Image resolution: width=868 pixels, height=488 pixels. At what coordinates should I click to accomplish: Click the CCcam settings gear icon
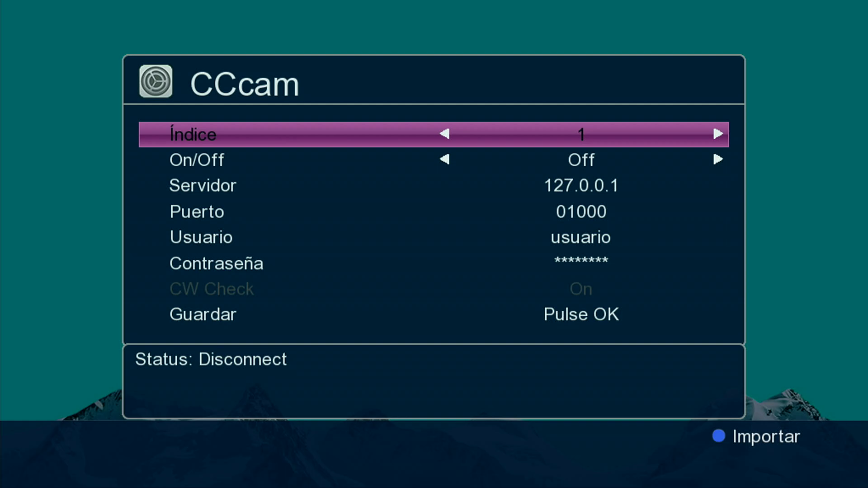pyautogui.click(x=156, y=81)
